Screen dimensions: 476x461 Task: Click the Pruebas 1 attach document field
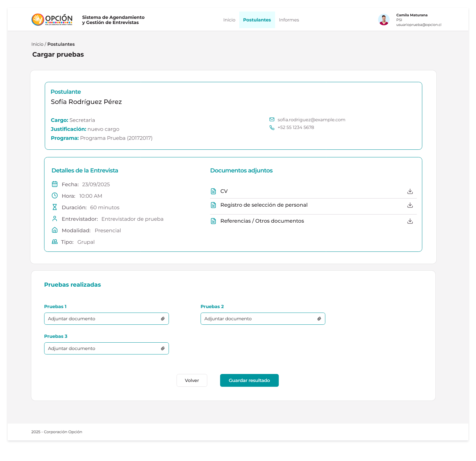click(x=102, y=319)
